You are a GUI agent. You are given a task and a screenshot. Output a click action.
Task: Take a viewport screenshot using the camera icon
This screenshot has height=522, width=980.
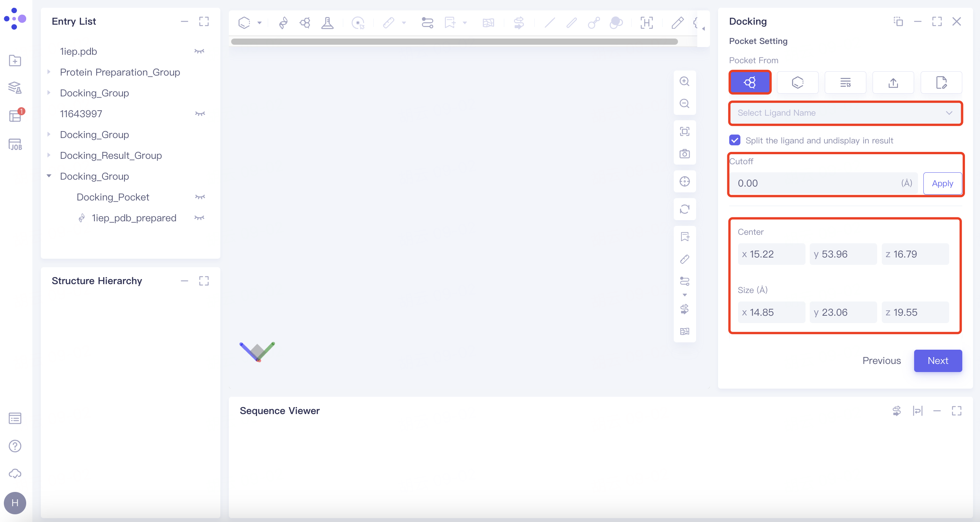coord(685,153)
